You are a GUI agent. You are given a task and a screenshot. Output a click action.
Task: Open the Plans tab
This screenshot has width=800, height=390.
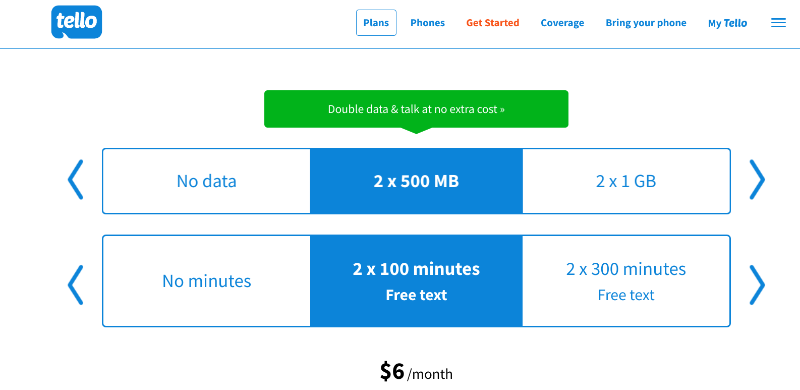click(x=376, y=23)
